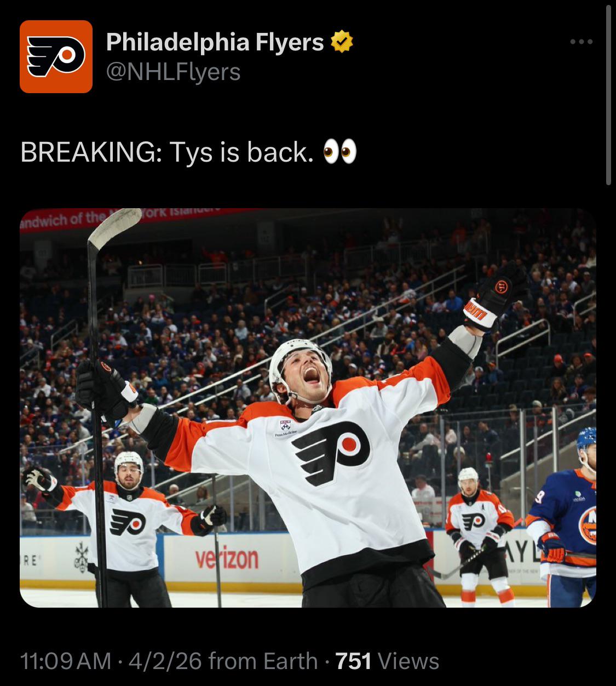Image resolution: width=616 pixels, height=686 pixels.
Task: Click the verizon board ad in the photo
Action: coord(227,559)
